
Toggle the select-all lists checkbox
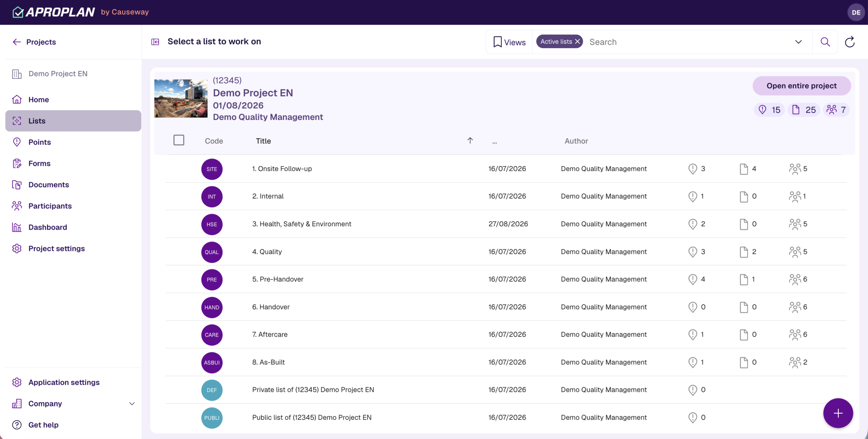pos(179,140)
